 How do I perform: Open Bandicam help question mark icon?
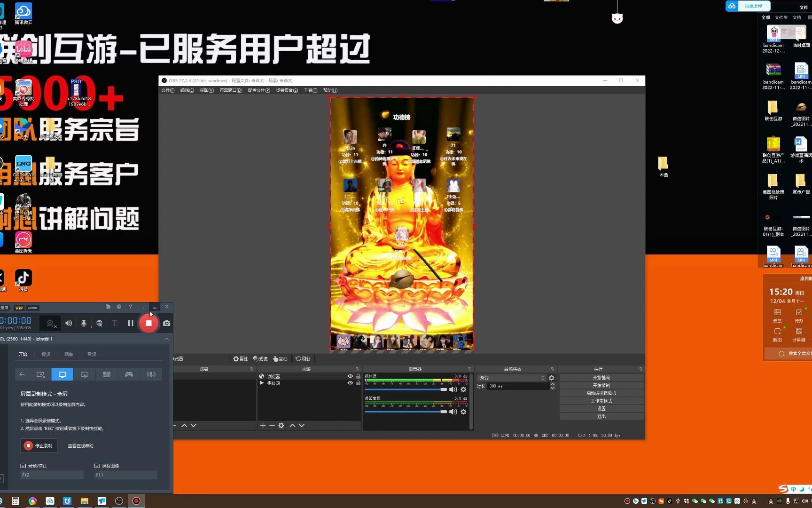click(131, 307)
